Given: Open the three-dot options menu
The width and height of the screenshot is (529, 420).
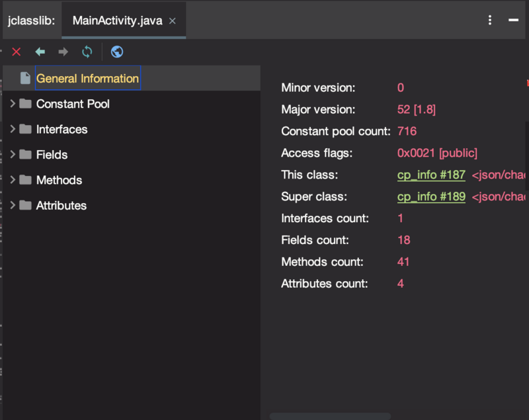Looking at the screenshot, I should [x=490, y=21].
